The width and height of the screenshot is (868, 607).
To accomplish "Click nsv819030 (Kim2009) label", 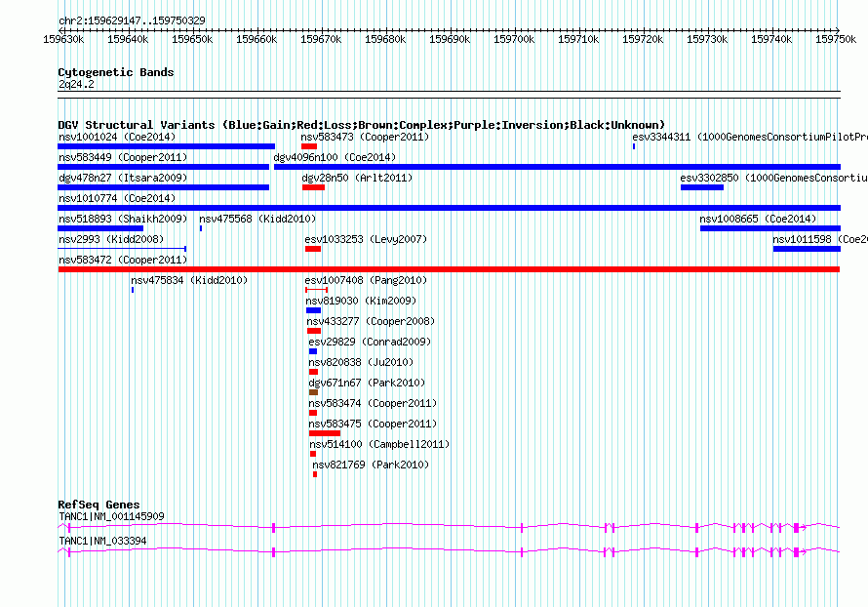I will (x=361, y=301).
